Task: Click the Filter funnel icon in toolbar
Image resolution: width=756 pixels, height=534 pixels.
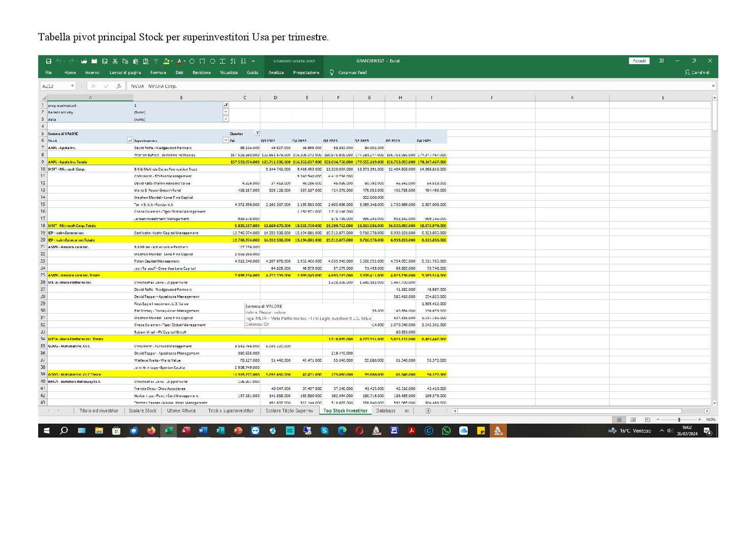Action: pos(156,61)
